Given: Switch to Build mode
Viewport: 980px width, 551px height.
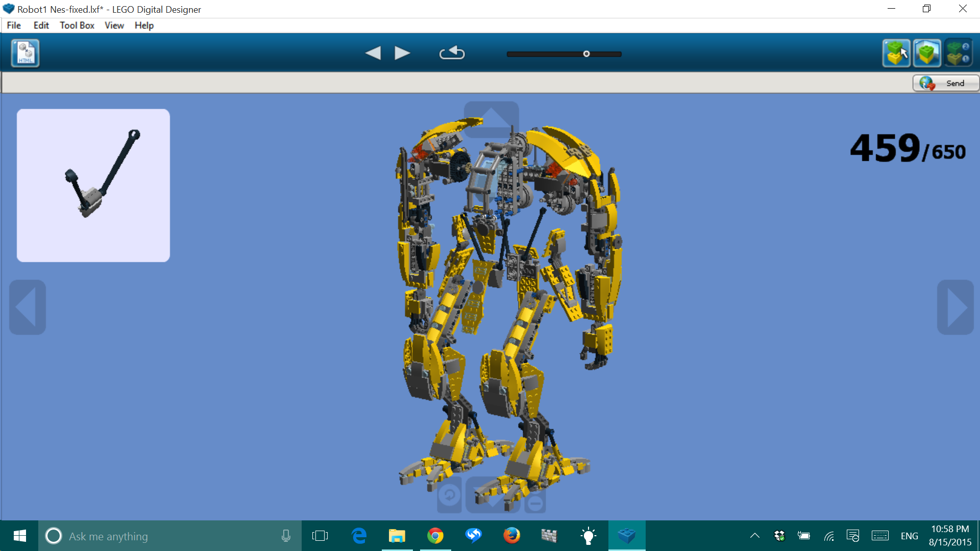Looking at the screenshot, I should pyautogui.click(x=896, y=53).
